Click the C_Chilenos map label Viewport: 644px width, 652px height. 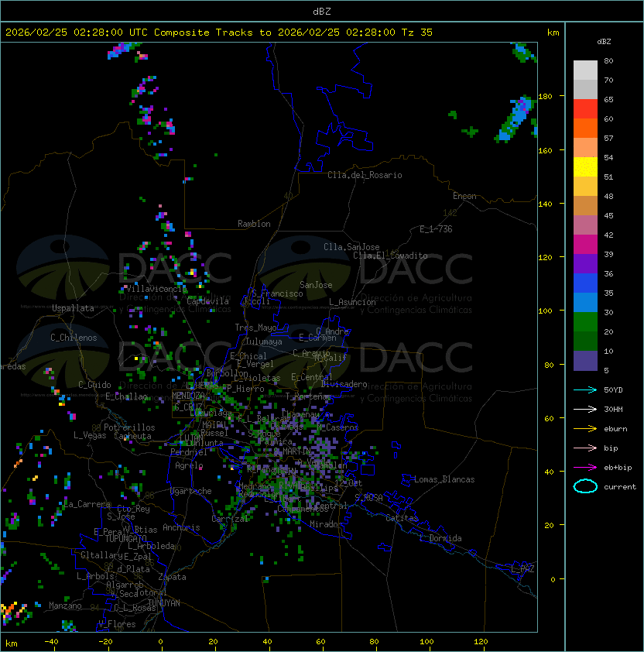pos(74,338)
